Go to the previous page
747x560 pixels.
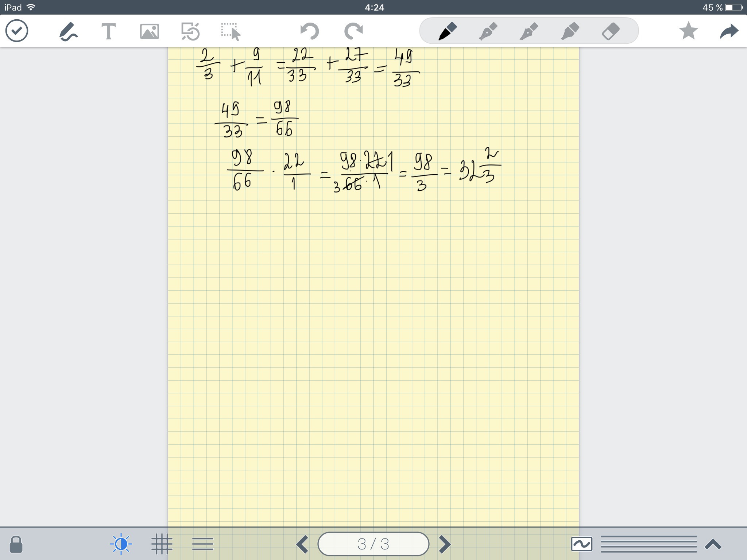302,544
